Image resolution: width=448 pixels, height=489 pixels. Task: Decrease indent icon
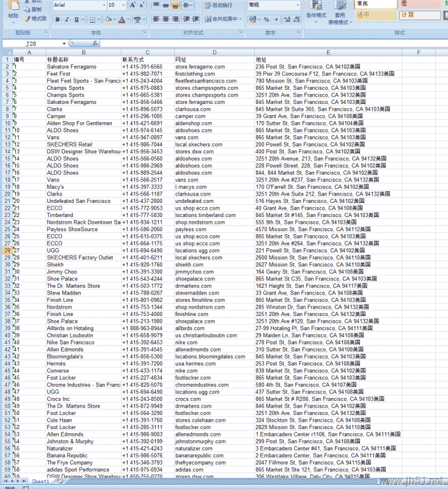point(186,19)
